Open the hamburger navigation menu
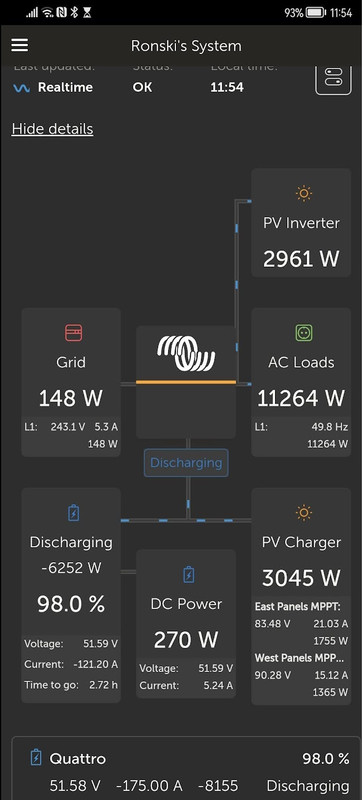 click(20, 45)
